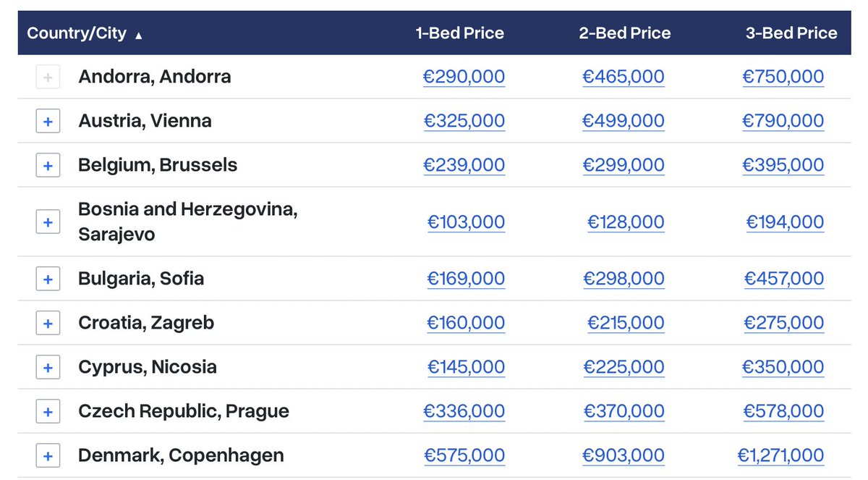This screenshot has width=868, height=480.
Task: Open Andorra 1-bed price €290,000 link
Action: 464,77
